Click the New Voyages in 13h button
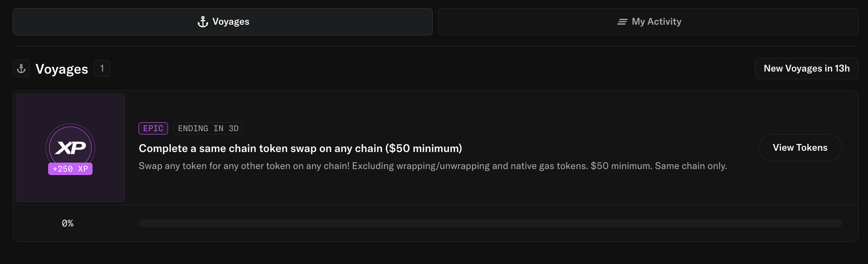 pos(806,69)
